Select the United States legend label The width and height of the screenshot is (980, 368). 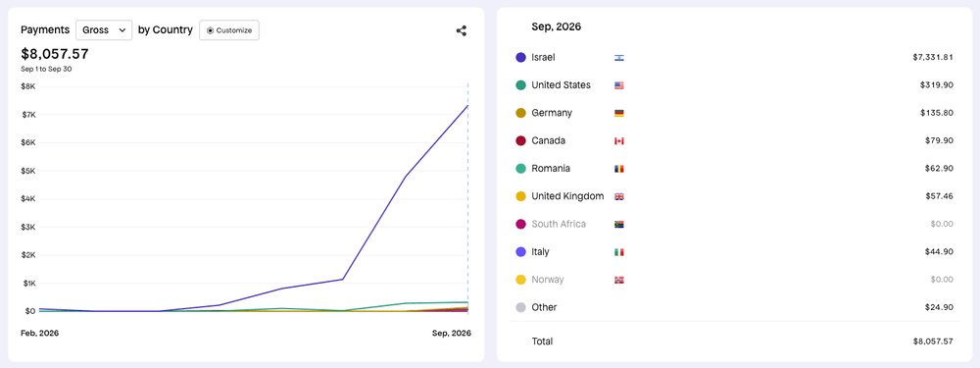561,85
